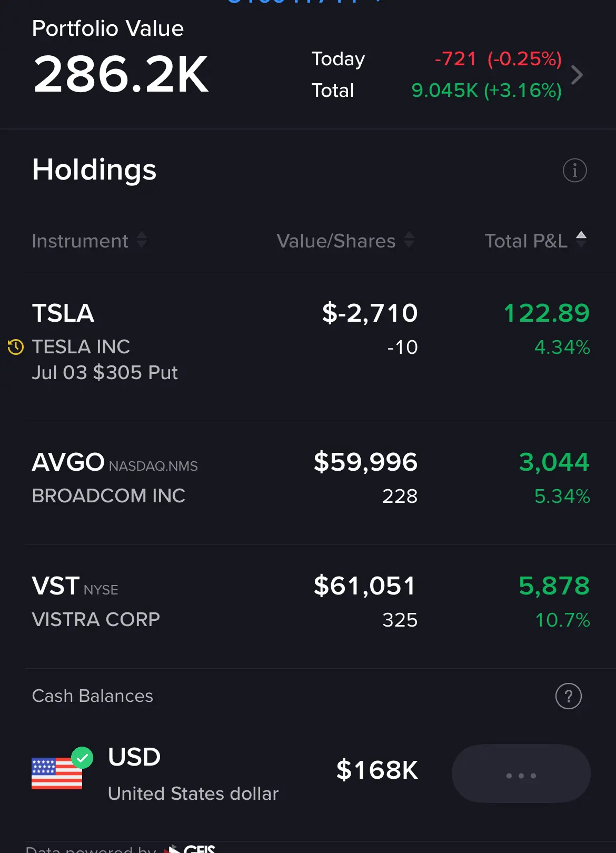Tap Today's -721 change figure
The height and width of the screenshot is (853, 616).
point(455,59)
